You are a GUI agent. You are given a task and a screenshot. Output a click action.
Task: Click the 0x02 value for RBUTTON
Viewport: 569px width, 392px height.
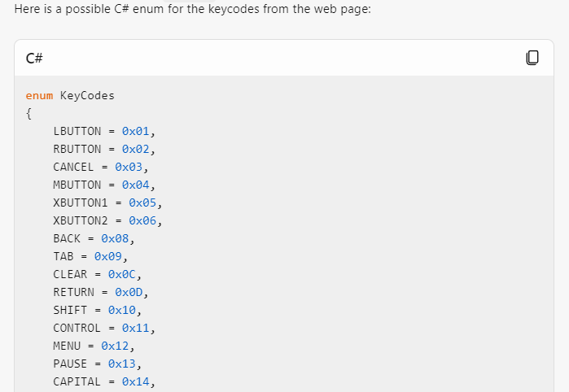click(x=135, y=149)
